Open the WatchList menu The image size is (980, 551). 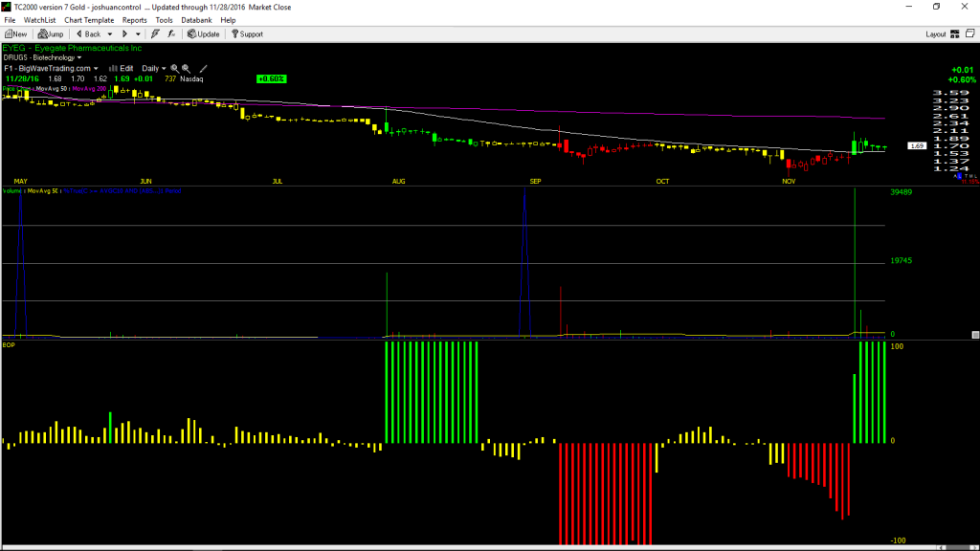tap(39, 20)
